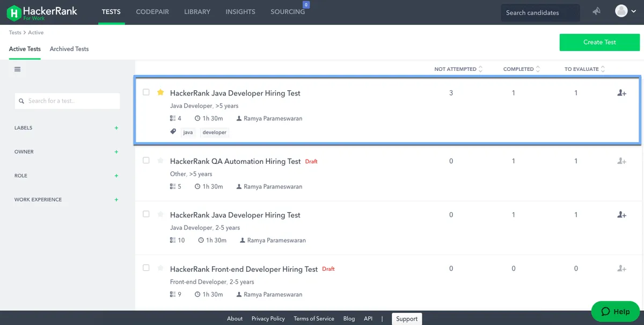Select the first Java Developer test checkbox
The image size is (644, 325).
click(146, 92)
